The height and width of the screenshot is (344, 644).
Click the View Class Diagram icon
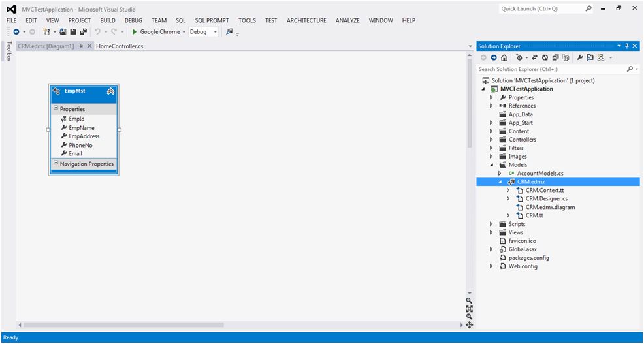[x=601, y=58]
